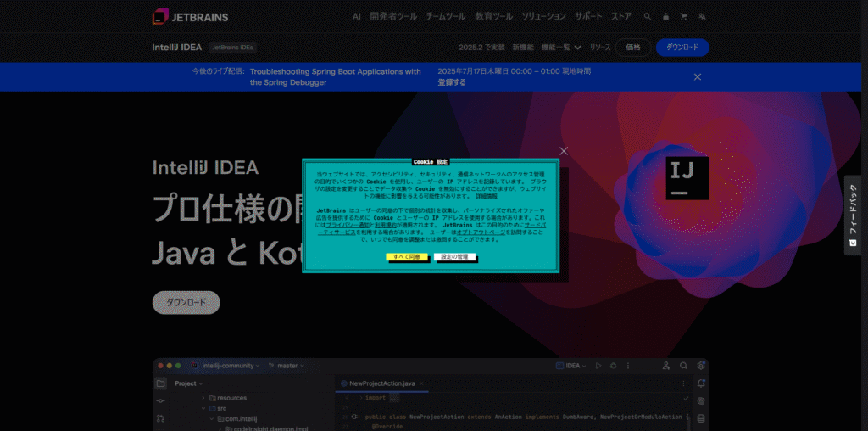
Task: Open the IDEA run configuration dropdown
Action: tap(570, 366)
